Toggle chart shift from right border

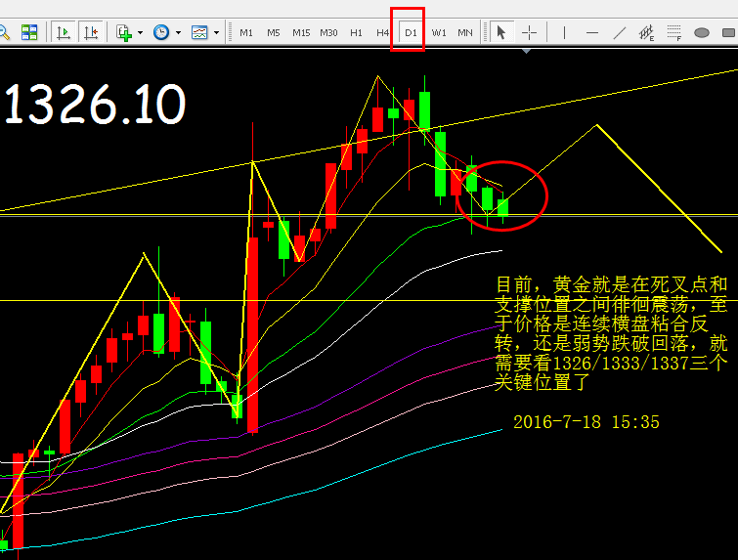pos(91,32)
